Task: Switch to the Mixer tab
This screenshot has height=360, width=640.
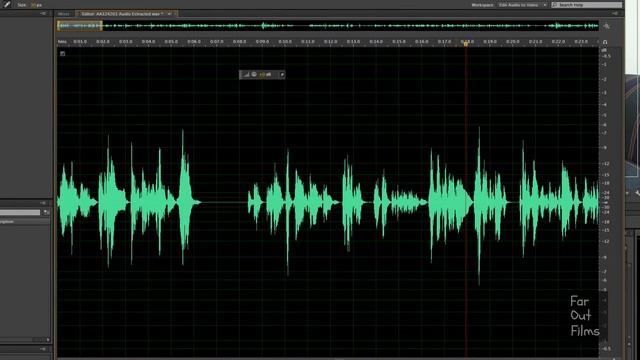Action: tap(63, 14)
